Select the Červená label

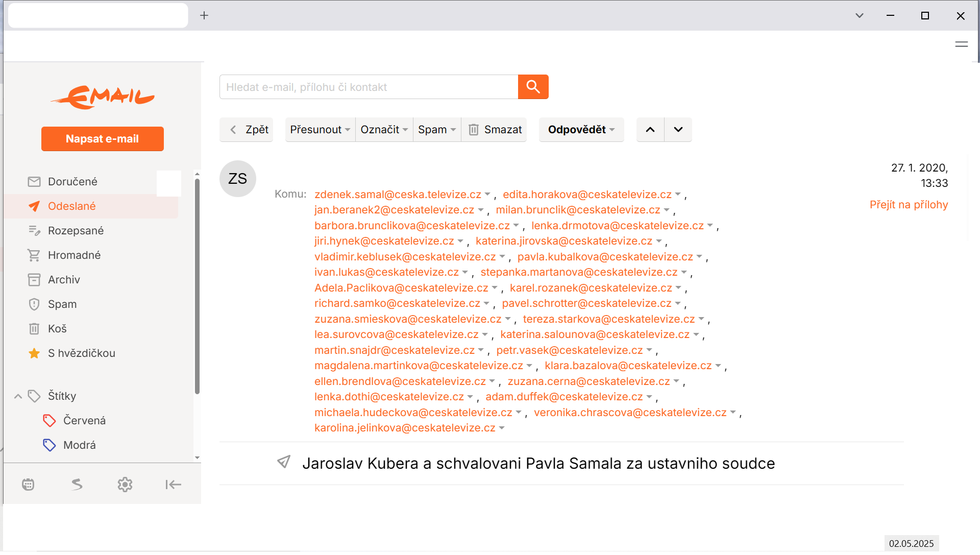84,421
